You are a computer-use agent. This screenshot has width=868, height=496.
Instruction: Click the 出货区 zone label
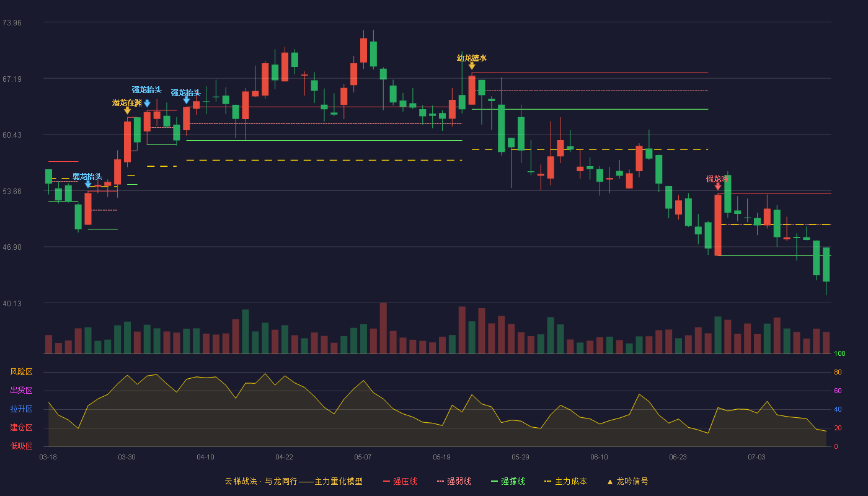(x=21, y=391)
